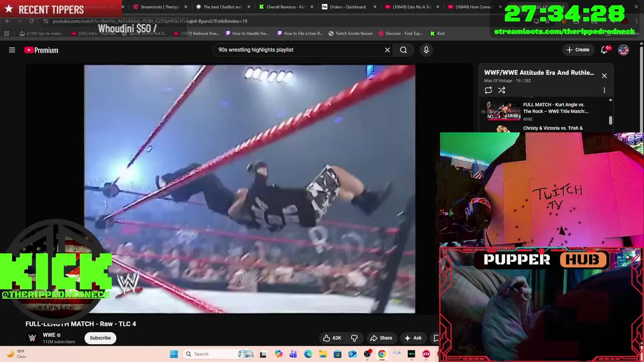Viewport: 644px width, 362px height.
Task: Open the Windows Start menu
Action: pos(174,354)
